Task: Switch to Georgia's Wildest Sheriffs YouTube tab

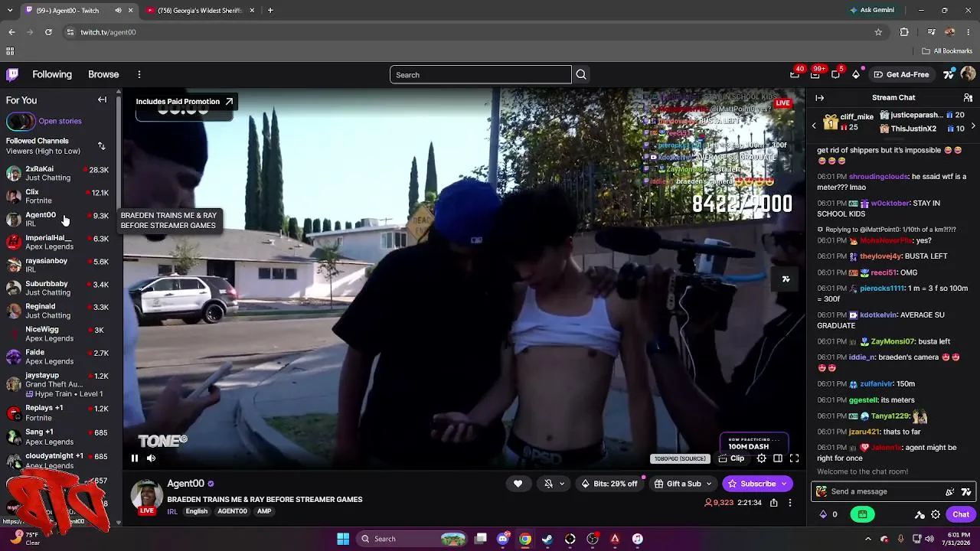Action: [201, 11]
